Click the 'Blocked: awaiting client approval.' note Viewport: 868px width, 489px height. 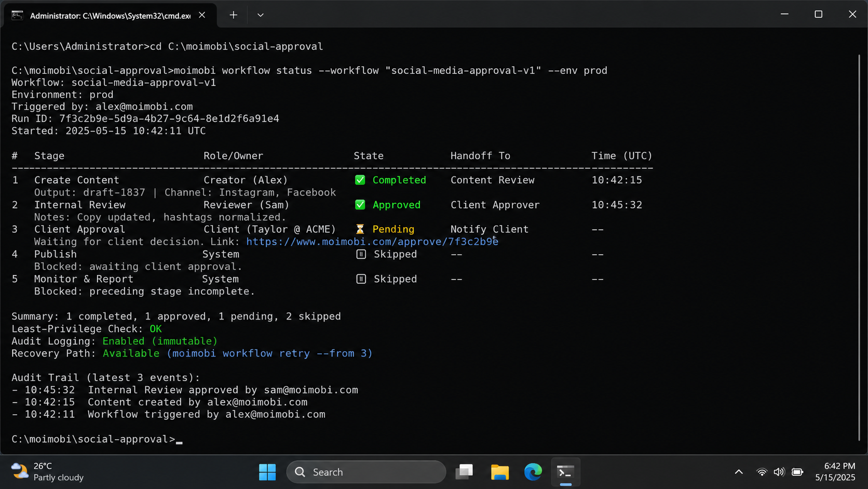[138, 267]
